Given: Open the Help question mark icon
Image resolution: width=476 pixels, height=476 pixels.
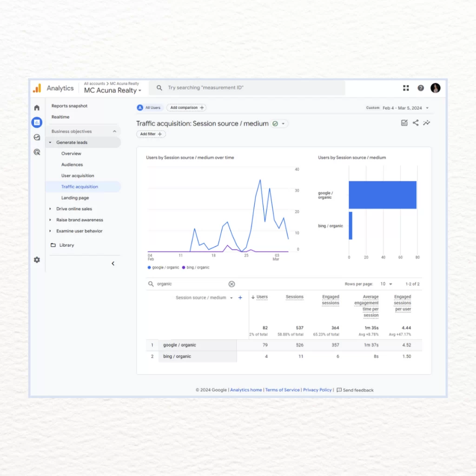Looking at the screenshot, I should click(421, 88).
